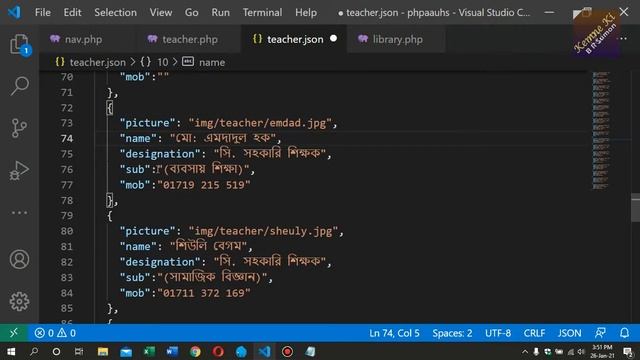This screenshot has width=640, height=360.
Task: Close unsaved teacher.json tab dot
Action: point(333,38)
